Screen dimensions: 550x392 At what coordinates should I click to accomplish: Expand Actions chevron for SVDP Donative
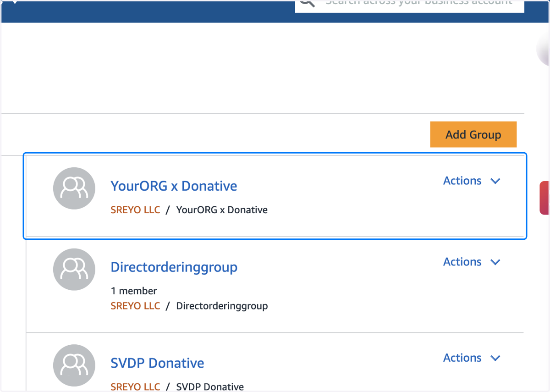pos(495,358)
